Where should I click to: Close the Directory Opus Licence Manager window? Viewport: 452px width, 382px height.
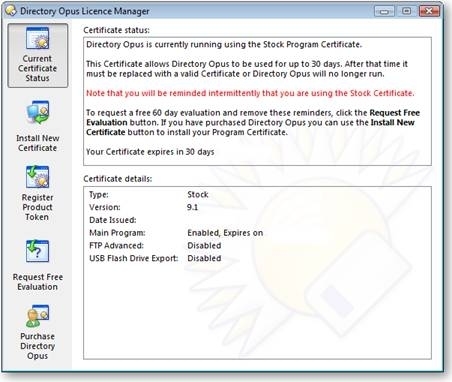pos(429,11)
